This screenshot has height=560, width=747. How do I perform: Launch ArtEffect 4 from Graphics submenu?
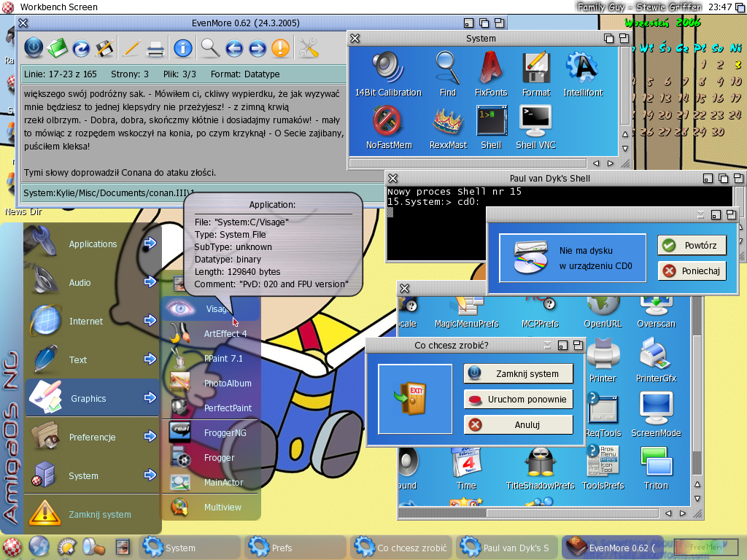tap(211, 333)
